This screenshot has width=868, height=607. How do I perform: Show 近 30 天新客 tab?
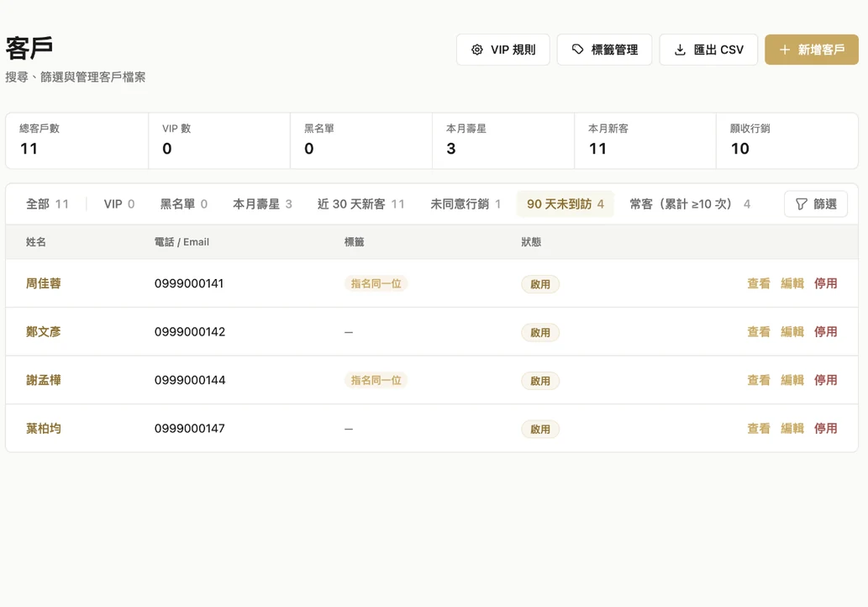click(x=361, y=204)
